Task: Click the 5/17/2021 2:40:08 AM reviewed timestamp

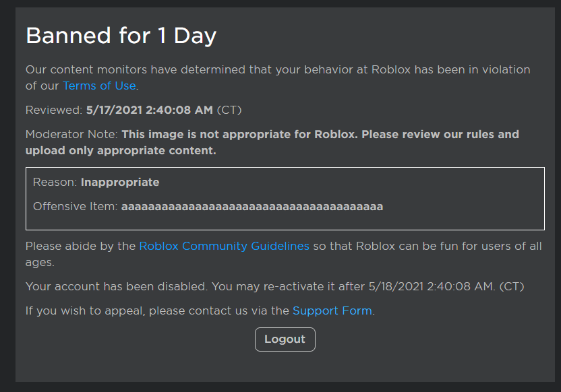Action: coord(149,110)
